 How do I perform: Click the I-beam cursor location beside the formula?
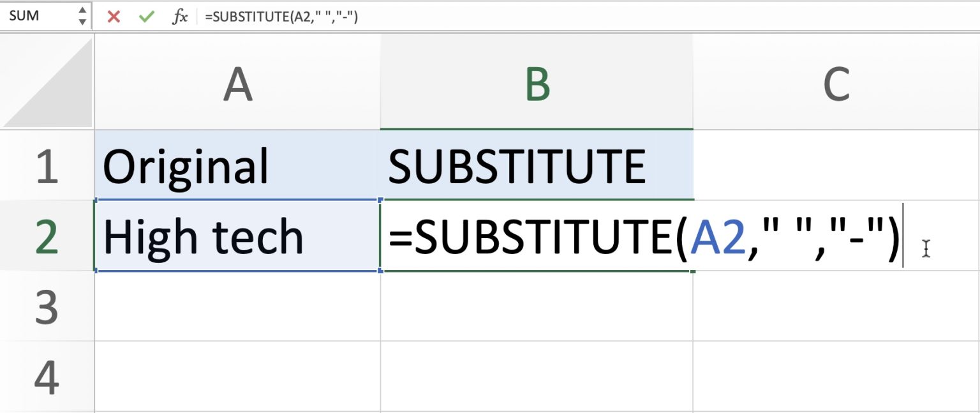pos(924,248)
